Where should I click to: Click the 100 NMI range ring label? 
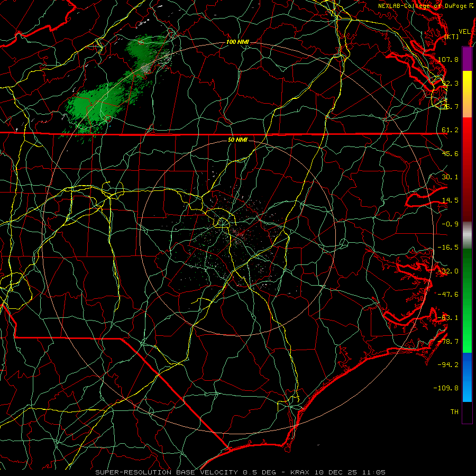237,42
